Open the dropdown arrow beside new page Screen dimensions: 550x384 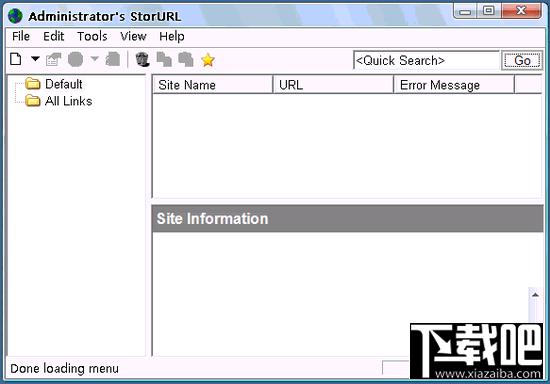[x=35, y=59]
